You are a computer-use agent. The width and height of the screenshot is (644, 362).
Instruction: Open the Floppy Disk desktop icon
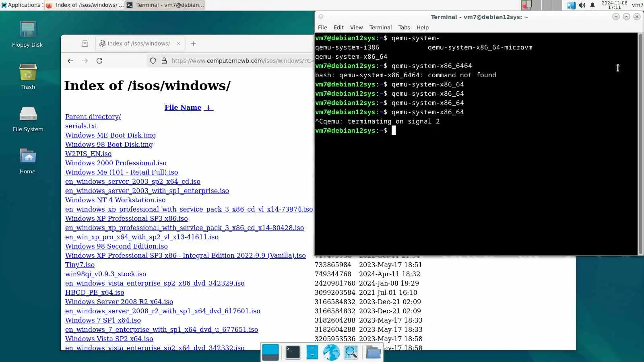click(27, 34)
